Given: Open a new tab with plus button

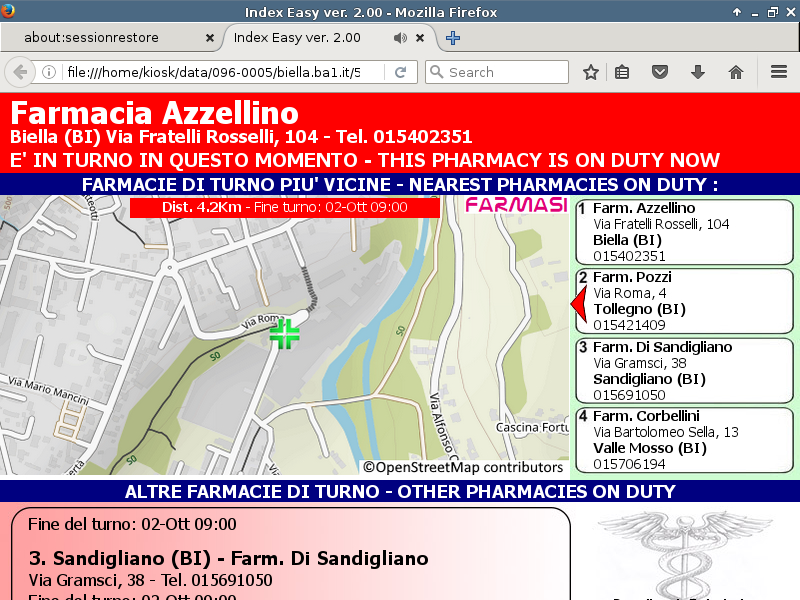Looking at the screenshot, I should (453, 38).
